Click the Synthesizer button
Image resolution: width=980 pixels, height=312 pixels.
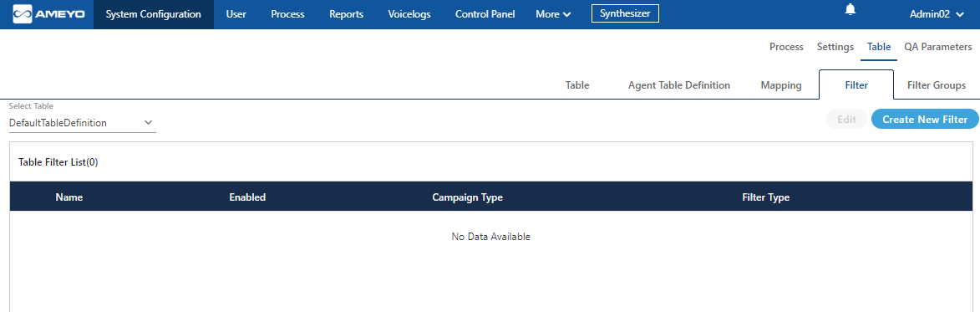pyautogui.click(x=625, y=13)
